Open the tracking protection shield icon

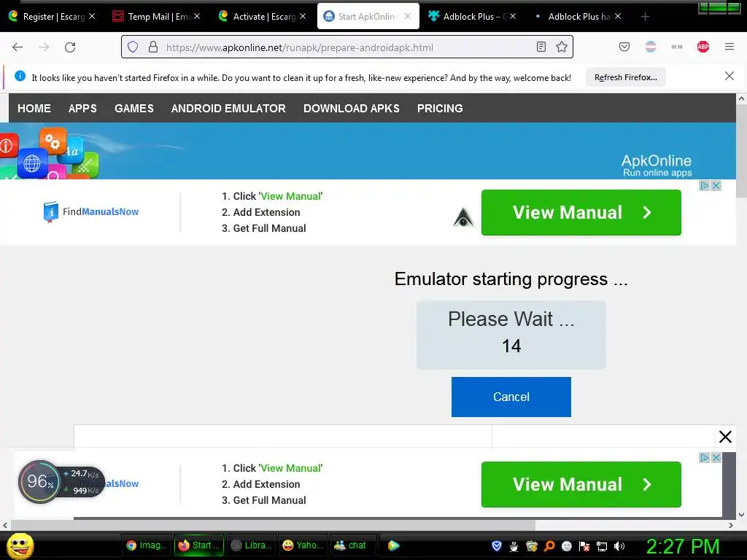(133, 47)
